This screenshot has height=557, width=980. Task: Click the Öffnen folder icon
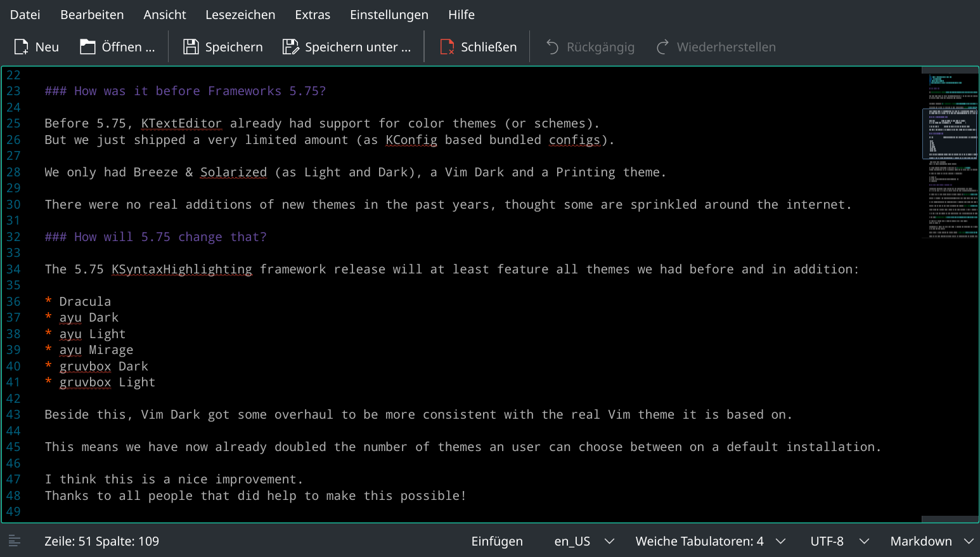[x=87, y=47]
